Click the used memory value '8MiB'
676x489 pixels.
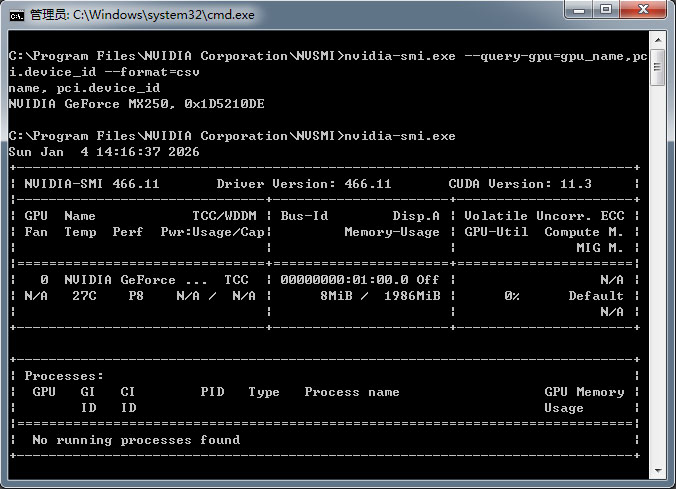tap(336, 296)
